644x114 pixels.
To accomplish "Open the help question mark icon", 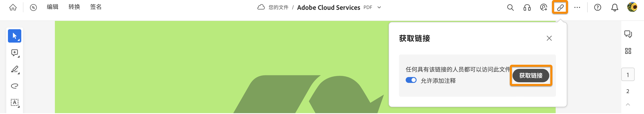I will pos(597,8).
